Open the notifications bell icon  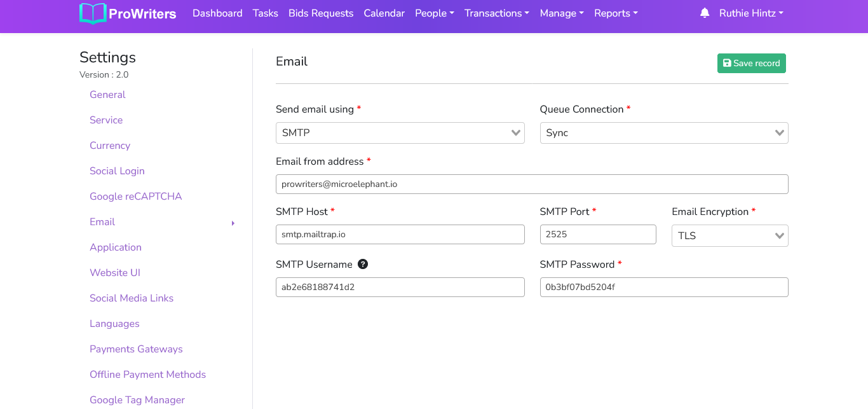point(704,13)
